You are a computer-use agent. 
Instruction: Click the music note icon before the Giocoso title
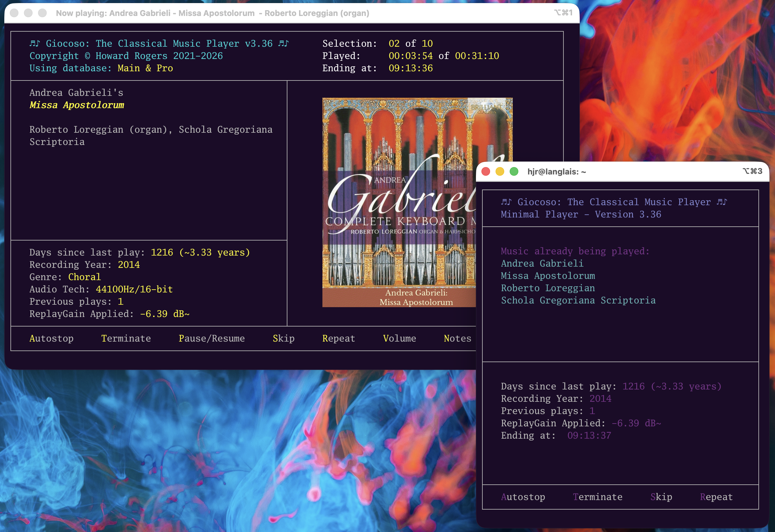[34, 43]
